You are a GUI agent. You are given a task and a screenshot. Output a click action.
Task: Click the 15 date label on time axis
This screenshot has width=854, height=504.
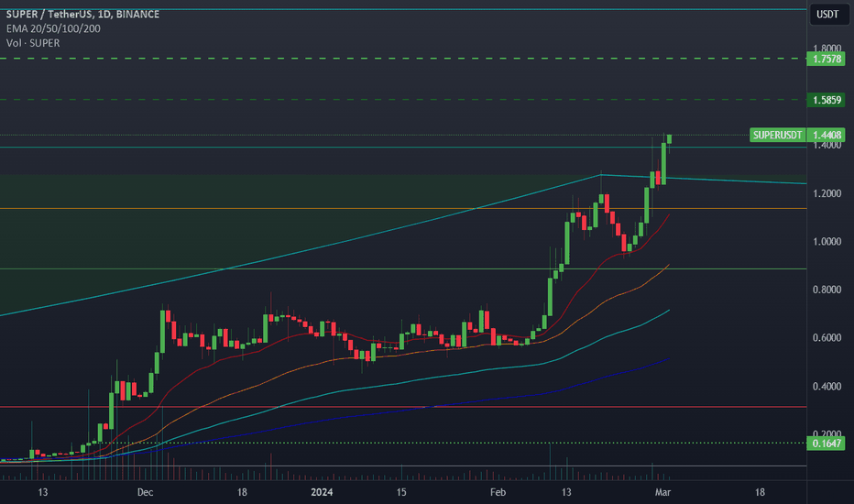click(400, 492)
